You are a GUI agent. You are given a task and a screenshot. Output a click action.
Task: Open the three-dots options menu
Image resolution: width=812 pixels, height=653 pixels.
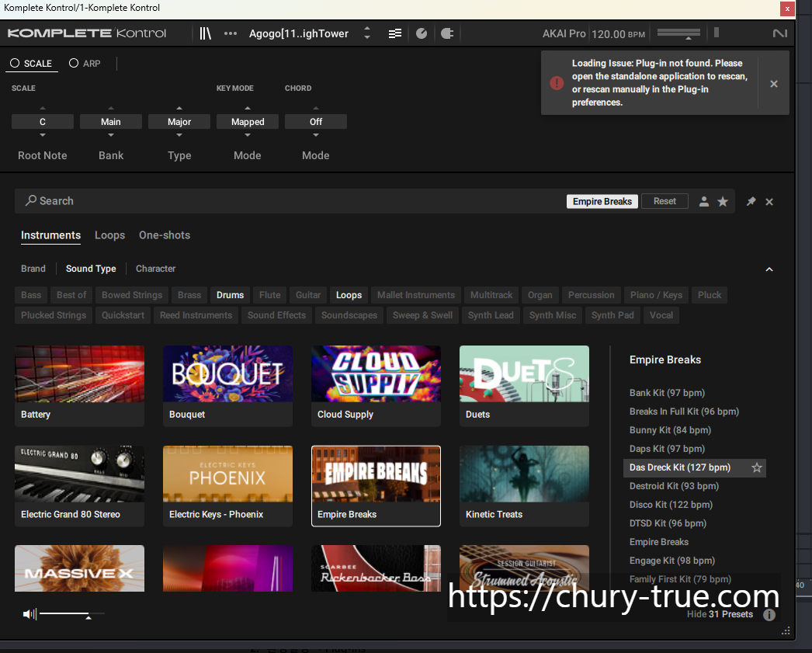coord(231,33)
